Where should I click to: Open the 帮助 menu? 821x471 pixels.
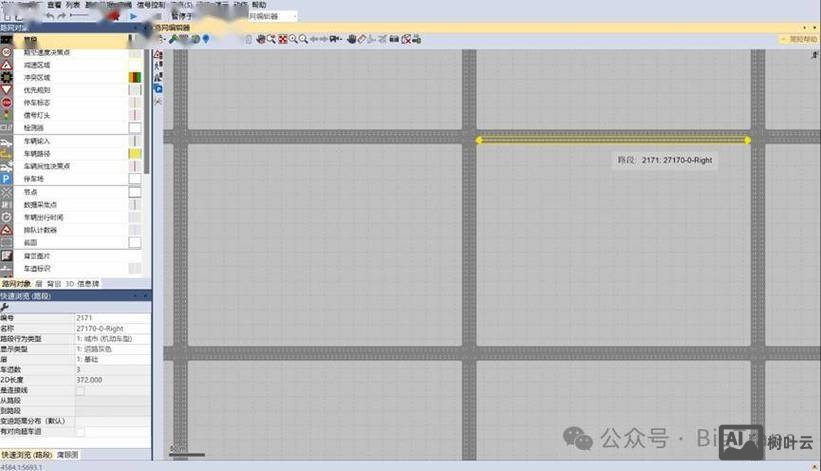(x=259, y=5)
